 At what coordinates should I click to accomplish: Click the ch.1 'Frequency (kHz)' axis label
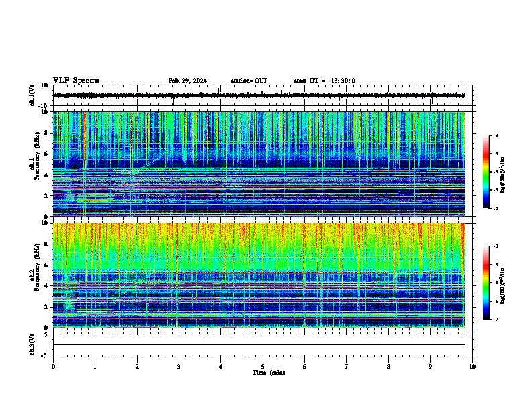(x=37, y=156)
